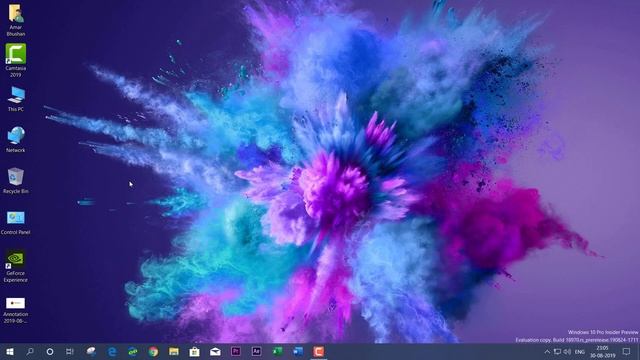Launch Adobe Premiere Pro from the taskbar
The height and width of the screenshot is (360, 640).
[236, 351]
